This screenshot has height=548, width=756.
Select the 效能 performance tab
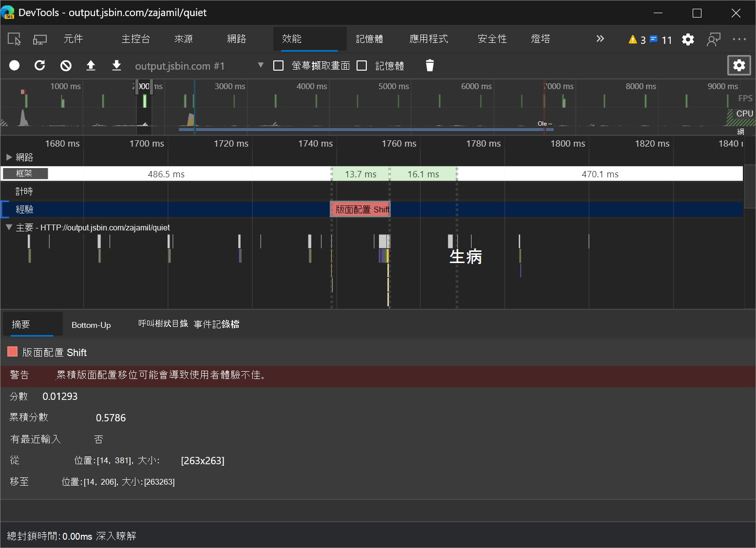coord(310,39)
